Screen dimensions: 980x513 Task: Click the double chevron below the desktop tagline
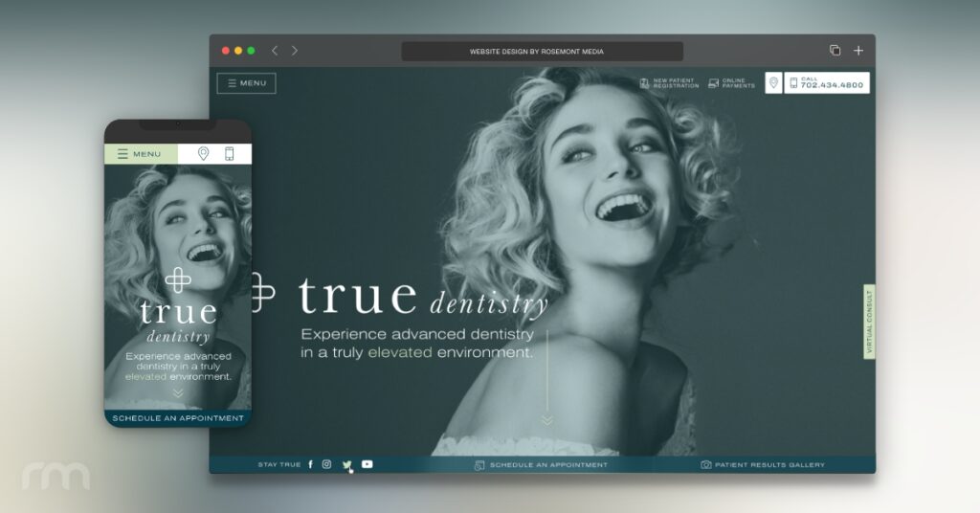[x=547, y=419]
